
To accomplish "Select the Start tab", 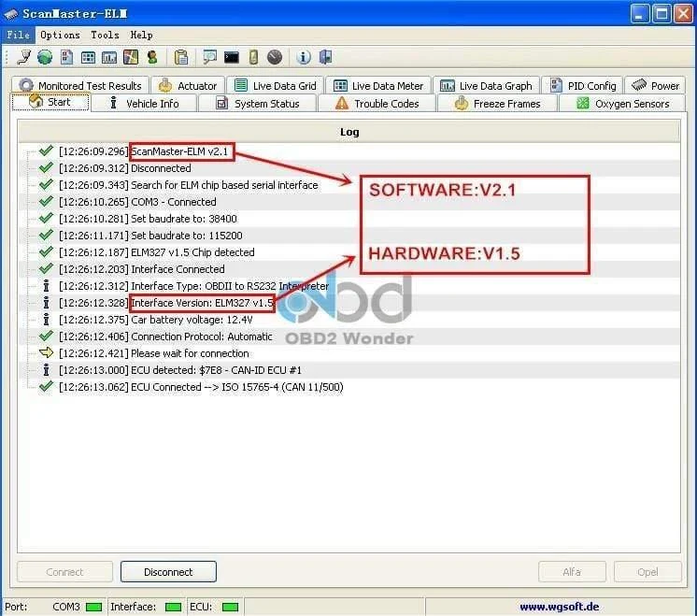I will [x=50, y=102].
